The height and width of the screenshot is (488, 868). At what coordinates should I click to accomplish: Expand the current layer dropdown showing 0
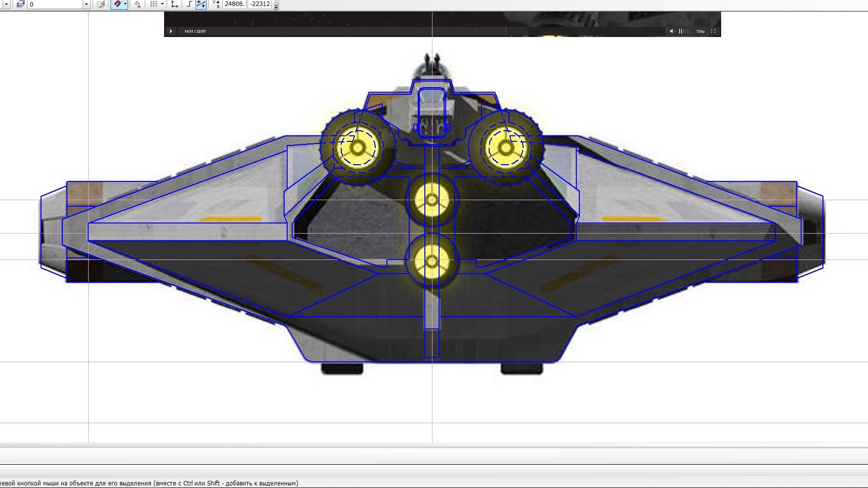pyautogui.click(x=86, y=5)
